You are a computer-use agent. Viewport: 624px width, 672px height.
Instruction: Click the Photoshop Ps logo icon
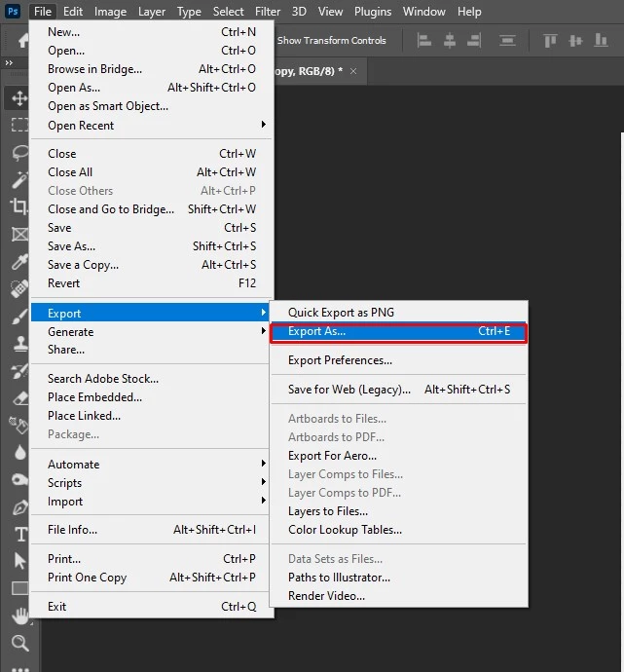click(13, 11)
